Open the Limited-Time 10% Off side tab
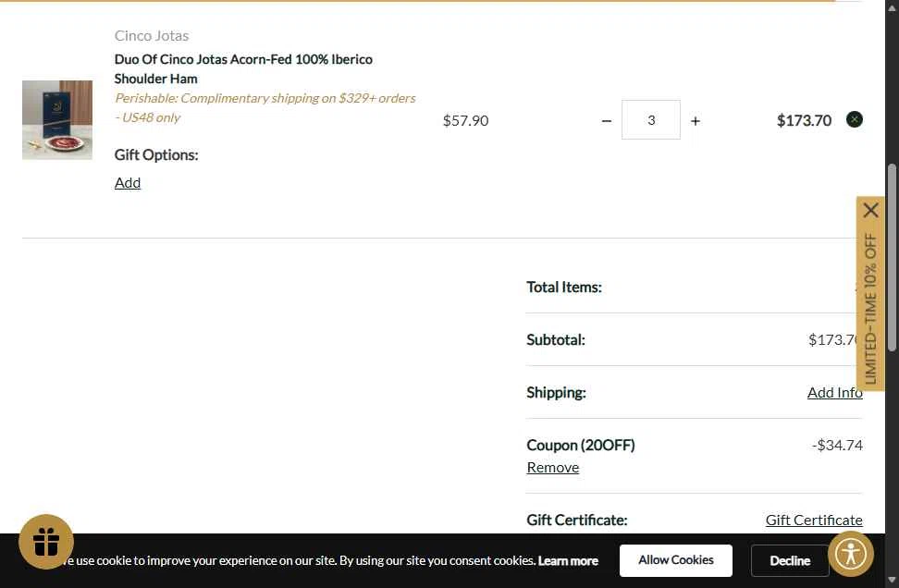Screen dimensions: 899x588 (870, 308)
